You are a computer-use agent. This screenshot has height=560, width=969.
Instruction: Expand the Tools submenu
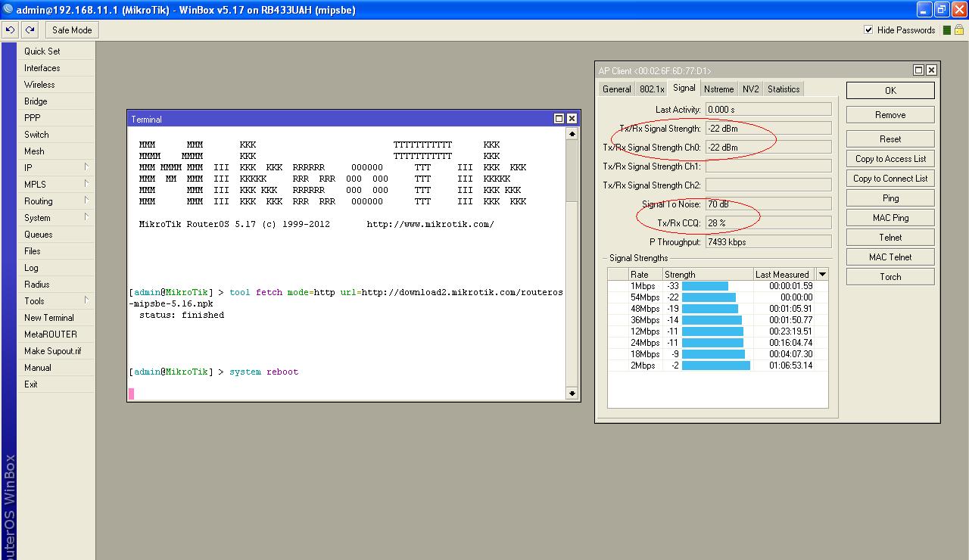click(57, 301)
